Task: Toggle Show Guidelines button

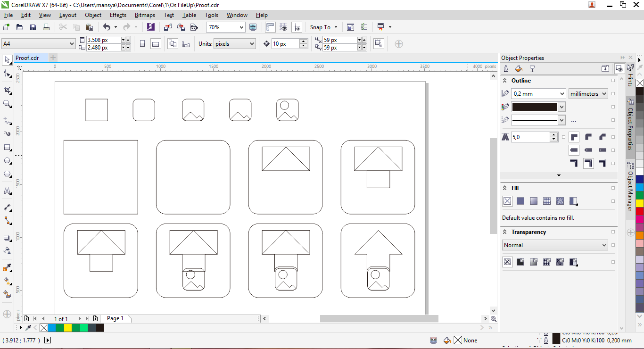Action: (297, 27)
